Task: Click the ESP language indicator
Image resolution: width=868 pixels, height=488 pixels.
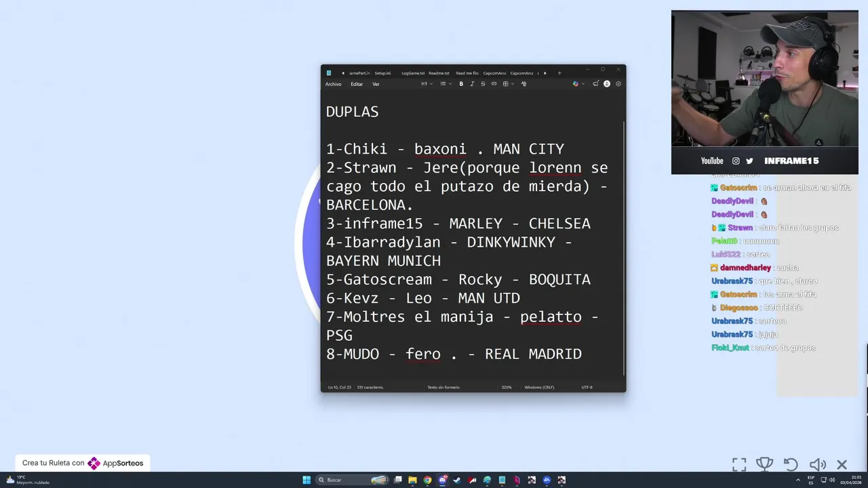Action: (811, 480)
